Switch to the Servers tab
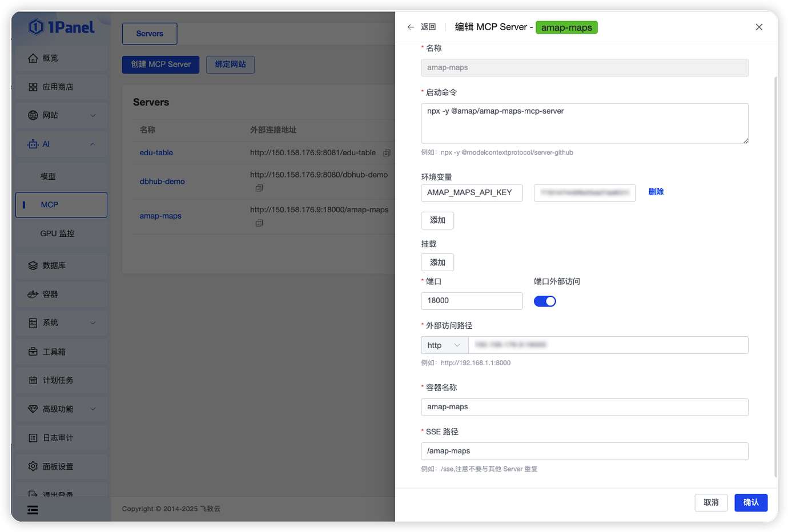The height and width of the screenshot is (532, 788). [x=150, y=34]
